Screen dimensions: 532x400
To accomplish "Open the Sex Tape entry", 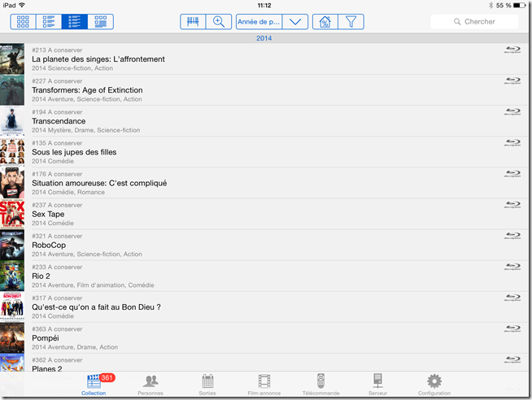I will tap(264, 214).
